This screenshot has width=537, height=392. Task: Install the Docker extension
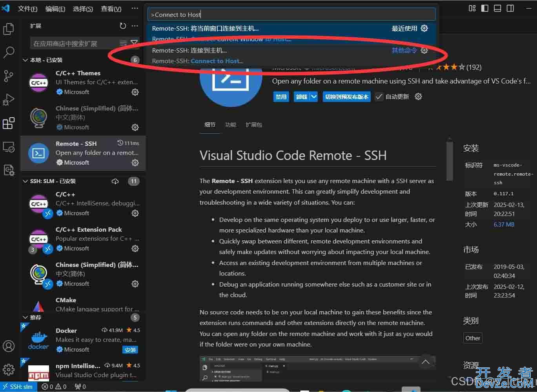coord(130,350)
